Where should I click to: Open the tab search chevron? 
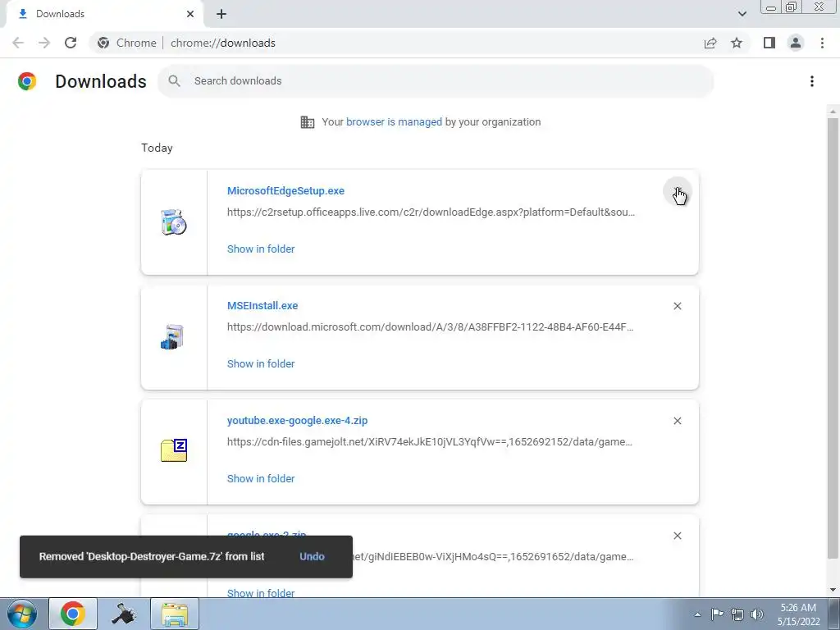742,14
